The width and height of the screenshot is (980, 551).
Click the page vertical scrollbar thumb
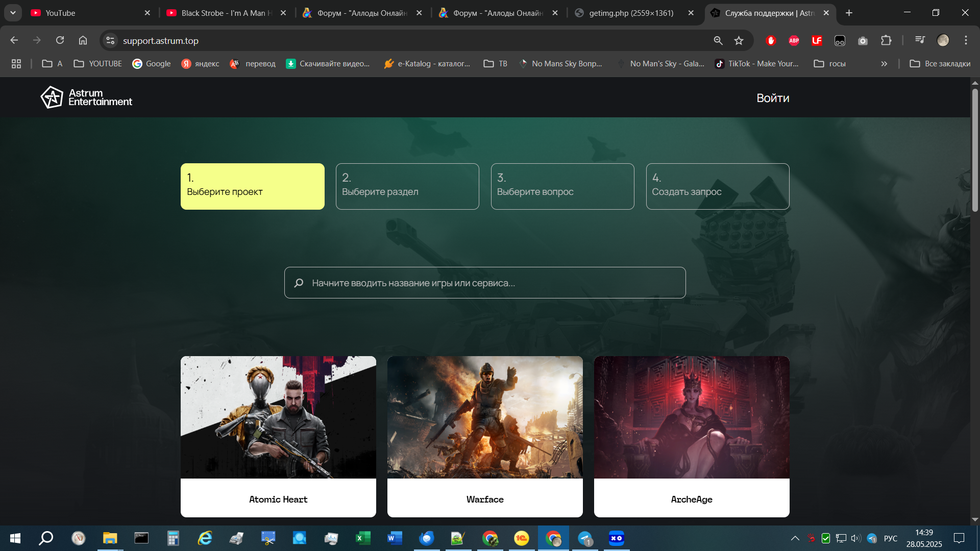tap(975, 151)
